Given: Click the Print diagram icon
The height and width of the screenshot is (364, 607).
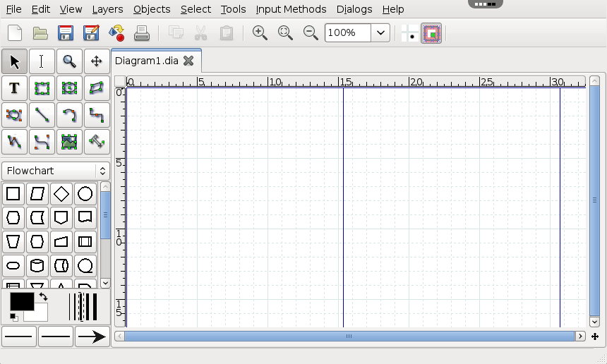Looking at the screenshot, I should point(142,33).
